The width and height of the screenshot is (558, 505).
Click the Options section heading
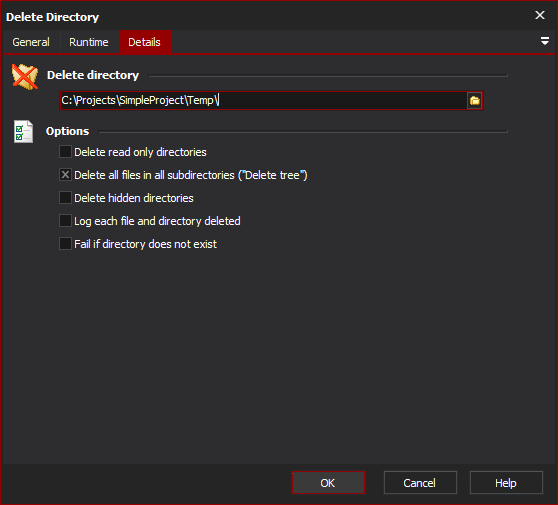[67, 131]
